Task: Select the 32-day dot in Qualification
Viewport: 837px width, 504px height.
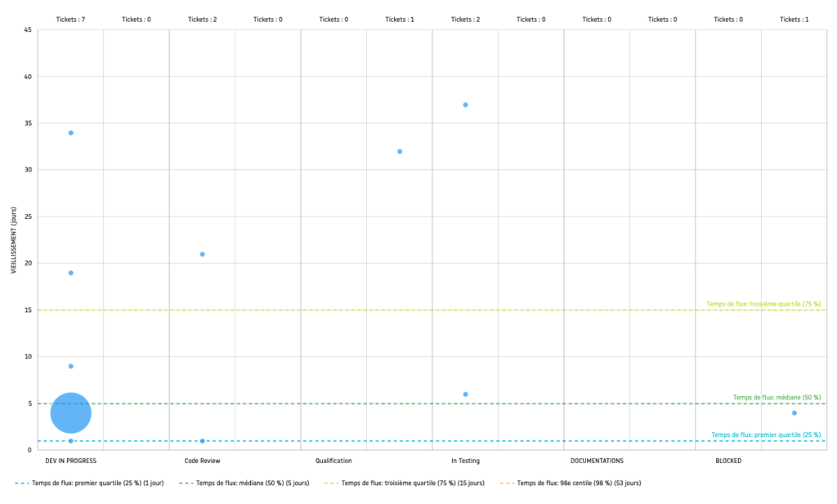Action: [x=400, y=151]
